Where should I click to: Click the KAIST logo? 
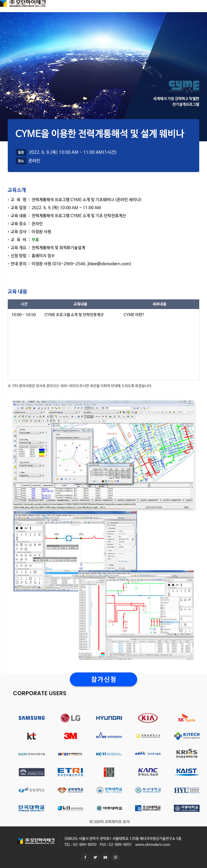coord(186,772)
